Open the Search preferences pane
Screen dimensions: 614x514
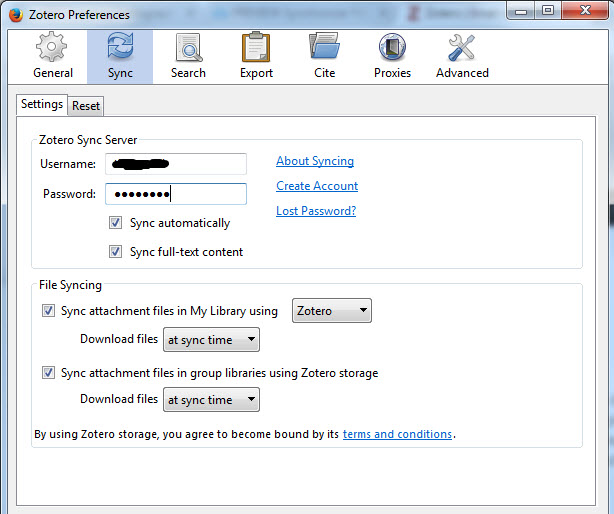(188, 56)
